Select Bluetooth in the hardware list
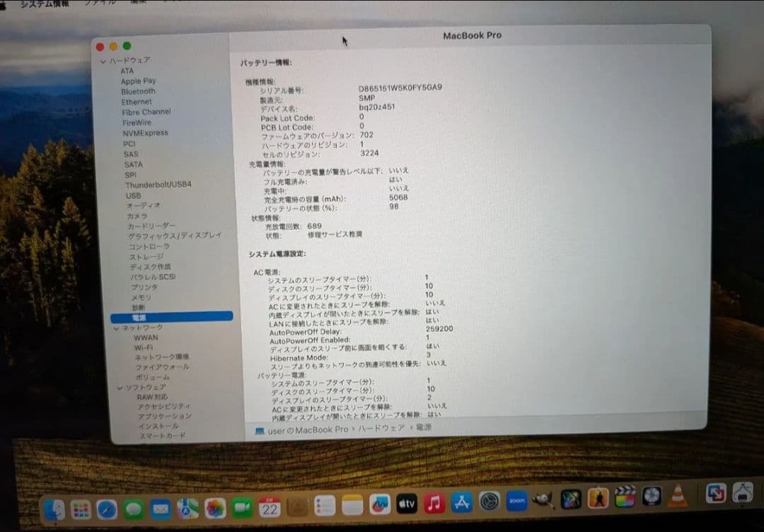 click(137, 91)
